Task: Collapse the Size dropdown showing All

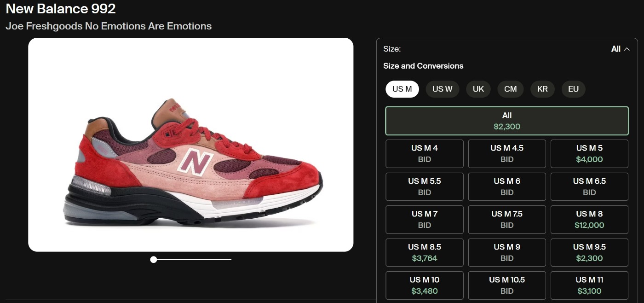Action: tap(620, 49)
